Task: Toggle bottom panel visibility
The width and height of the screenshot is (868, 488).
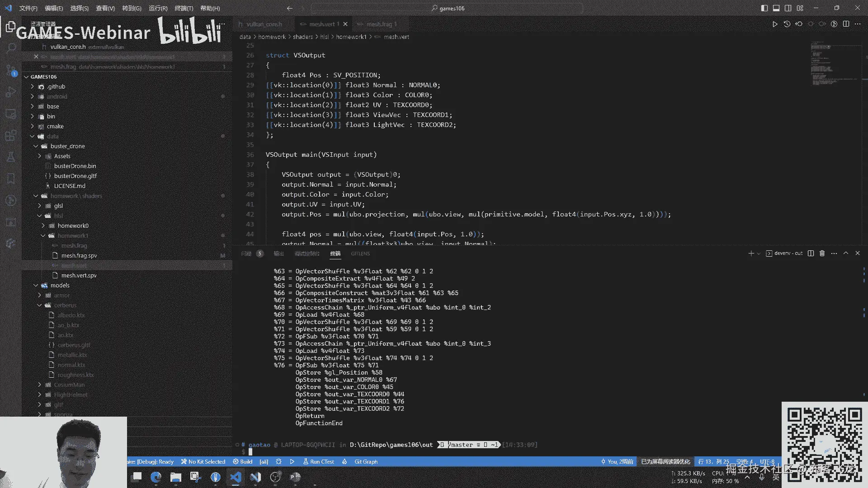Action: [x=776, y=8]
